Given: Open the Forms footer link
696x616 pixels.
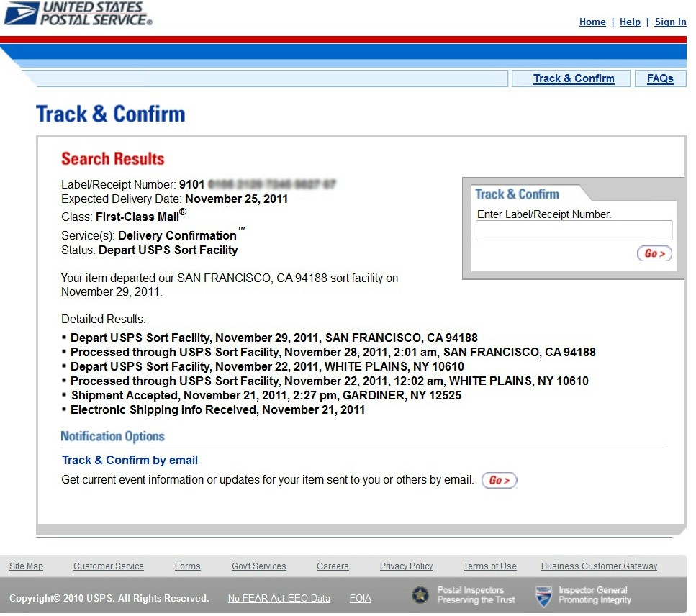Looking at the screenshot, I should tap(187, 566).
